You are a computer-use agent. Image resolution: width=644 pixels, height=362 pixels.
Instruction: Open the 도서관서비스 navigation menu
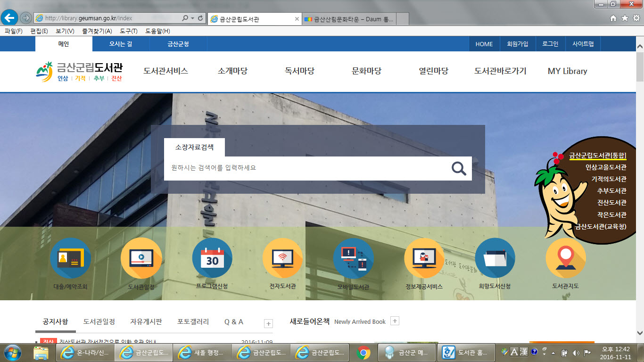click(x=165, y=71)
